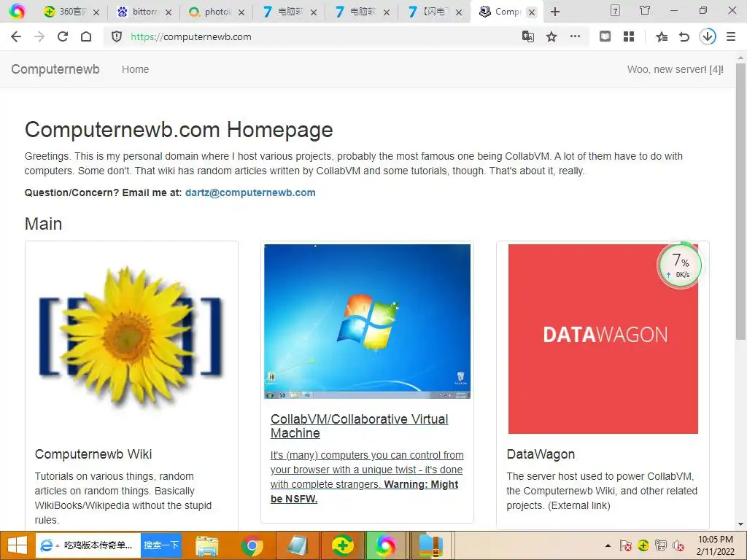
Task: Click the translate page icon
Action: (528, 36)
